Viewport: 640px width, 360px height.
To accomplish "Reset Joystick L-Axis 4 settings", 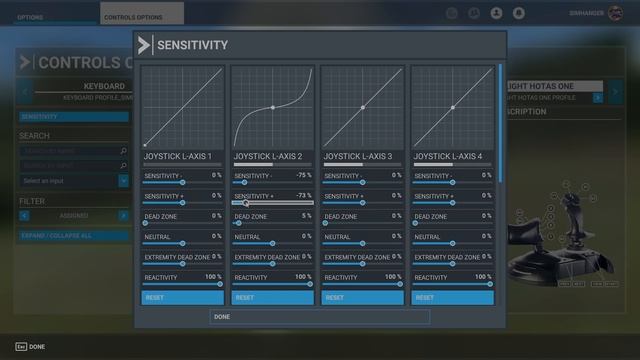I will point(453,298).
